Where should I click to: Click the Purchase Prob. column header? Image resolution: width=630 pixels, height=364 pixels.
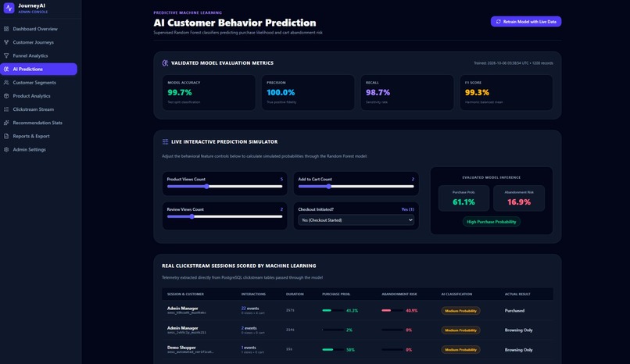pos(336,294)
